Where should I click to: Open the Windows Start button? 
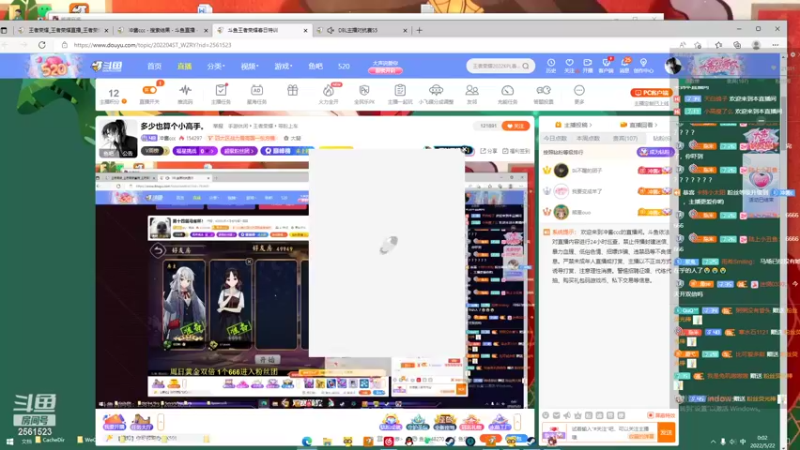point(9,441)
